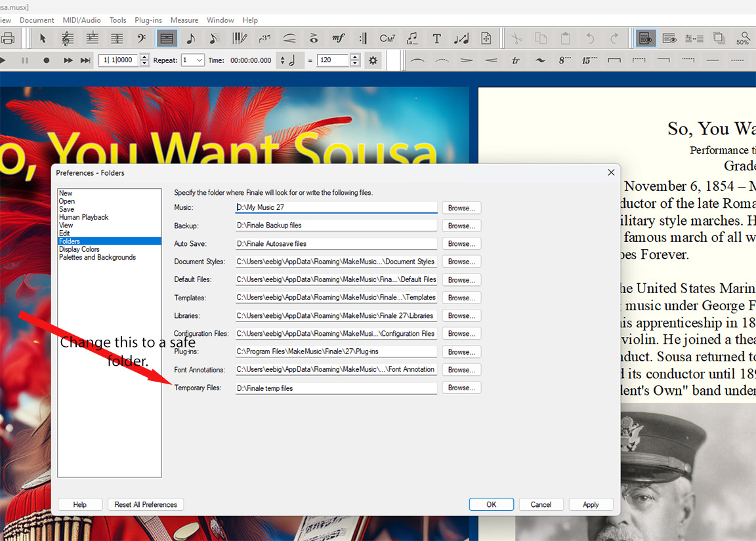
Task: Toggle Page View mode icon
Action: coord(646,39)
